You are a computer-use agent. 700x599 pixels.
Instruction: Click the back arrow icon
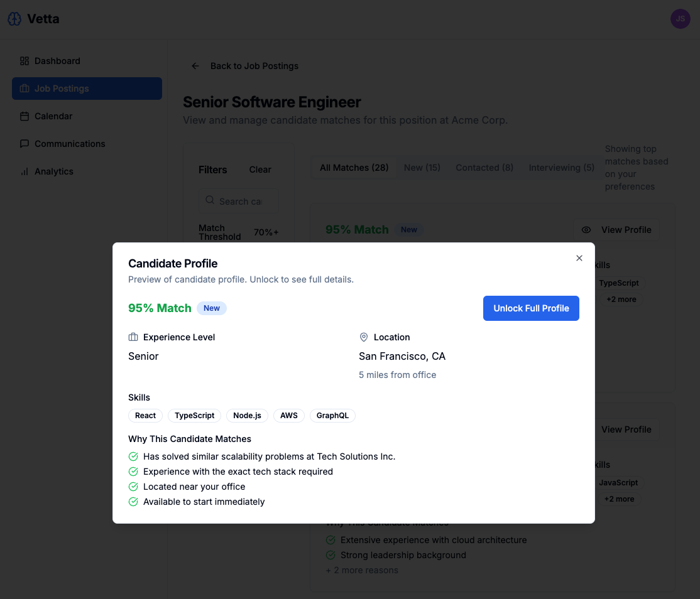pyautogui.click(x=195, y=66)
